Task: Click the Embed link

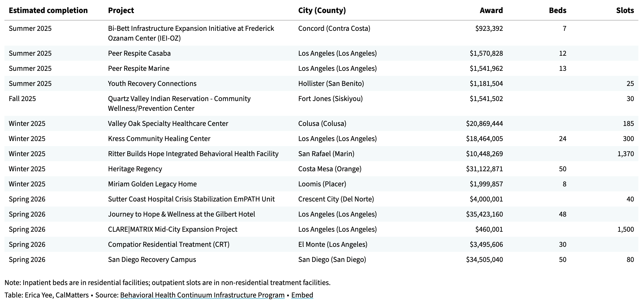Action: pos(302,295)
